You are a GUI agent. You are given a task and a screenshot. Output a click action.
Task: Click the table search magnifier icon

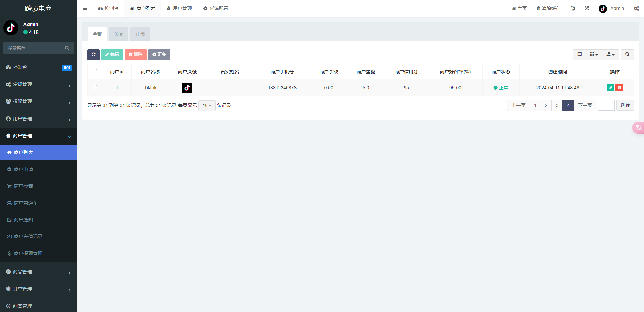[x=627, y=55]
